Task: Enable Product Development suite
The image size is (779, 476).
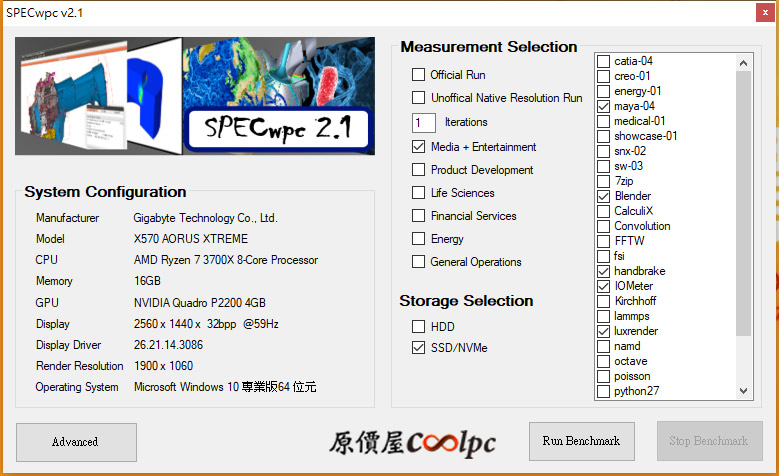Action: point(418,169)
